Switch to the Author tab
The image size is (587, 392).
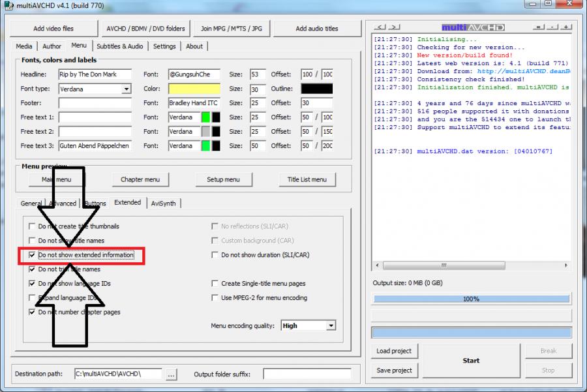[x=52, y=46]
